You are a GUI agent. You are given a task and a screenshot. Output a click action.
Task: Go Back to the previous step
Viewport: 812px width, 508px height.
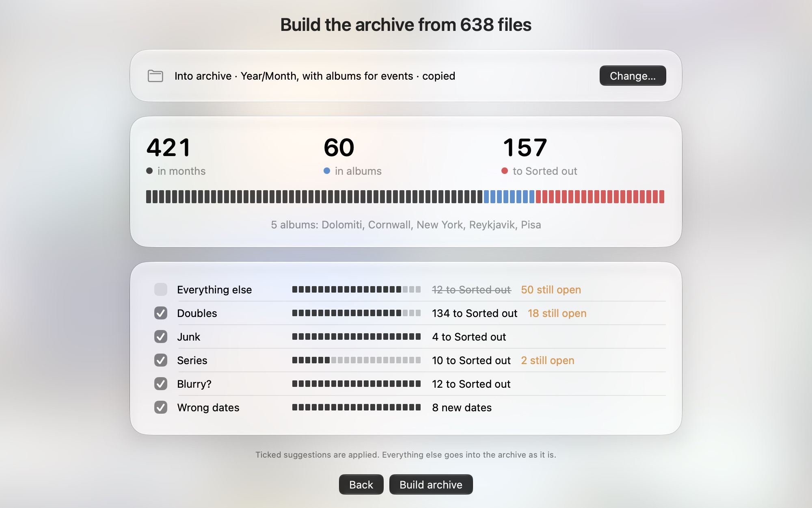(x=361, y=484)
